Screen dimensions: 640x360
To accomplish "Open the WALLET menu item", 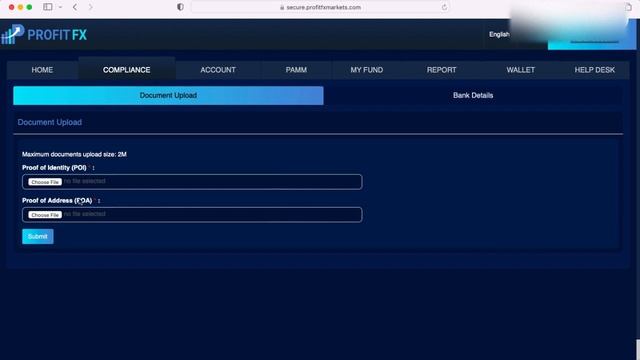I will point(520,70).
